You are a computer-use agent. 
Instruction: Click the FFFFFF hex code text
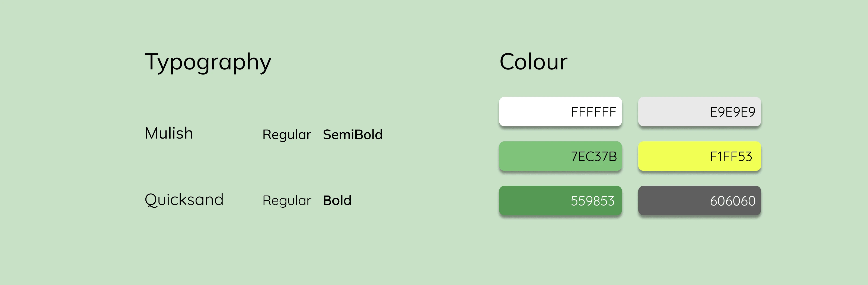pyautogui.click(x=593, y=112)
